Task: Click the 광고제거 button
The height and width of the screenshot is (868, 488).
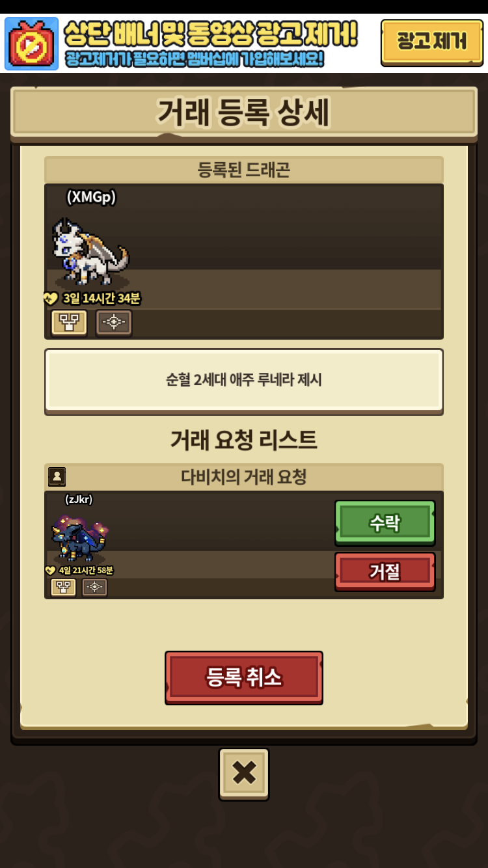Action: click(x=431, y=42)
